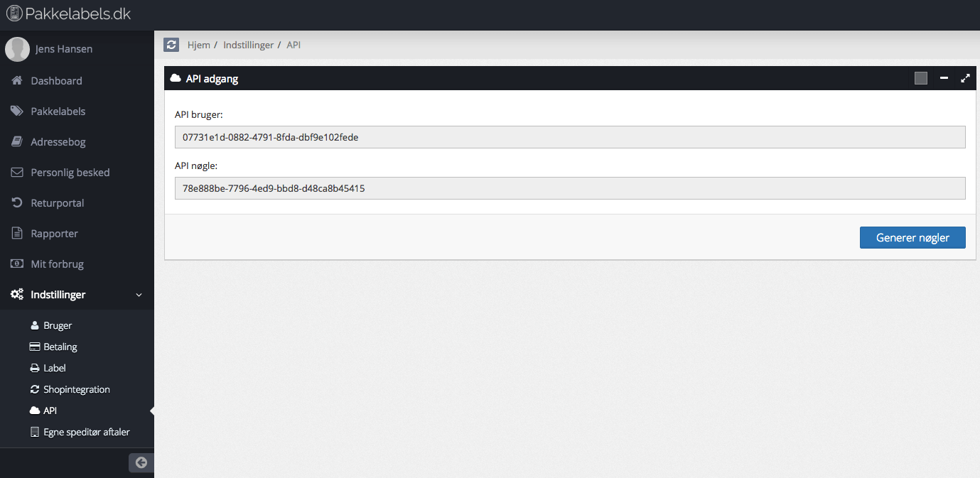Image resolution: width=980 pixels, height=478 pixels.
Task: Click the gray color square in panel header
Action: 921,78
